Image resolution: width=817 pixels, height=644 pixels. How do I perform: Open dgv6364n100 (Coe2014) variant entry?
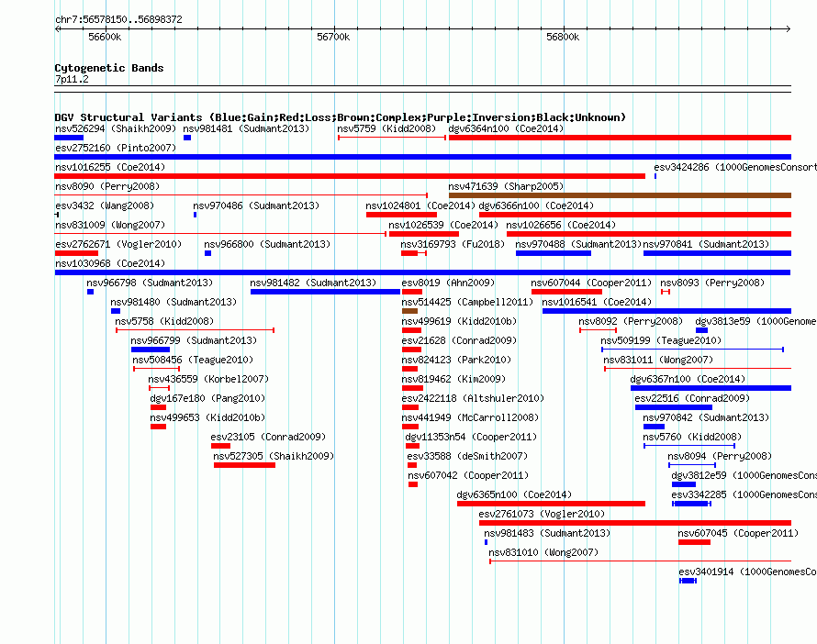(506, 128)
